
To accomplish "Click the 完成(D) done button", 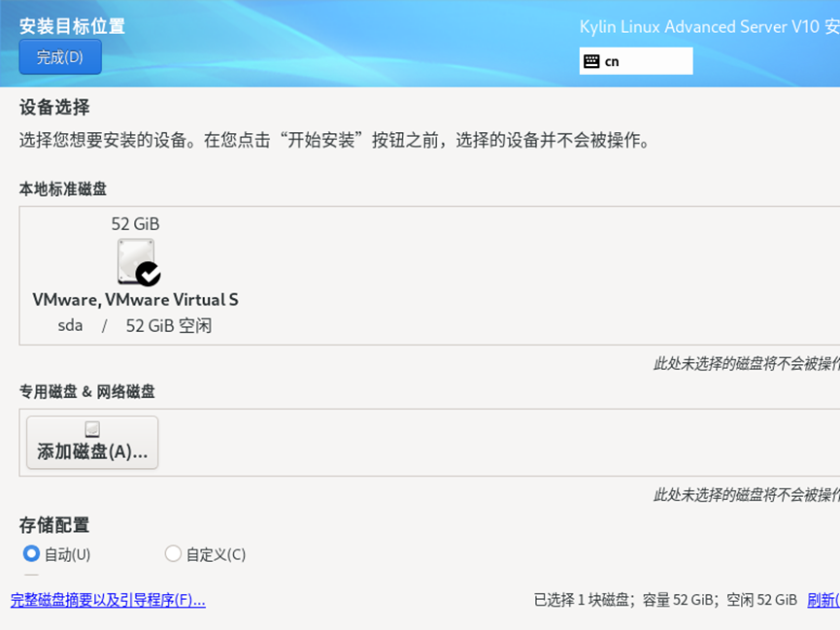I will (60, 57).
